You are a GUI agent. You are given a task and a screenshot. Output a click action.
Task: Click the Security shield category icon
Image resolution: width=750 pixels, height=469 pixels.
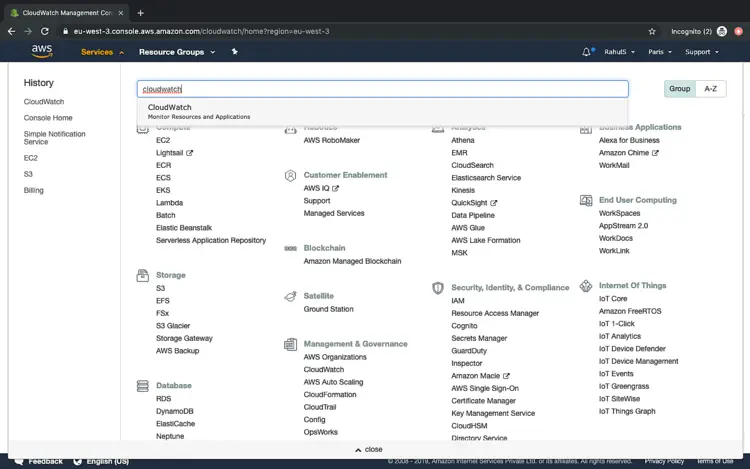[x=438, y=288]
